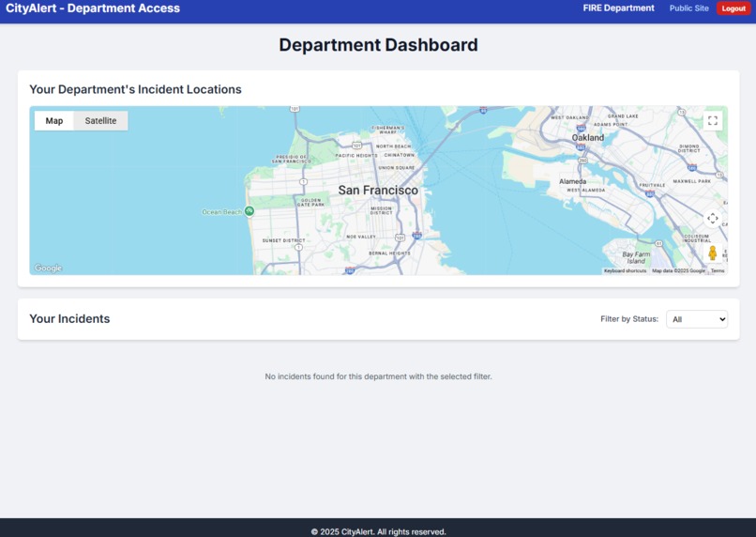Click the Ocean Beach green marker
The height and width of the screenshot is (537, 756).
pyautogui.click(x=249, y=211)
